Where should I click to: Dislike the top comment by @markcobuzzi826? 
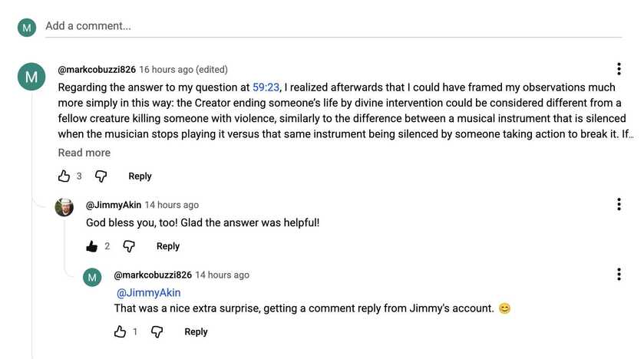coord(101,176)
